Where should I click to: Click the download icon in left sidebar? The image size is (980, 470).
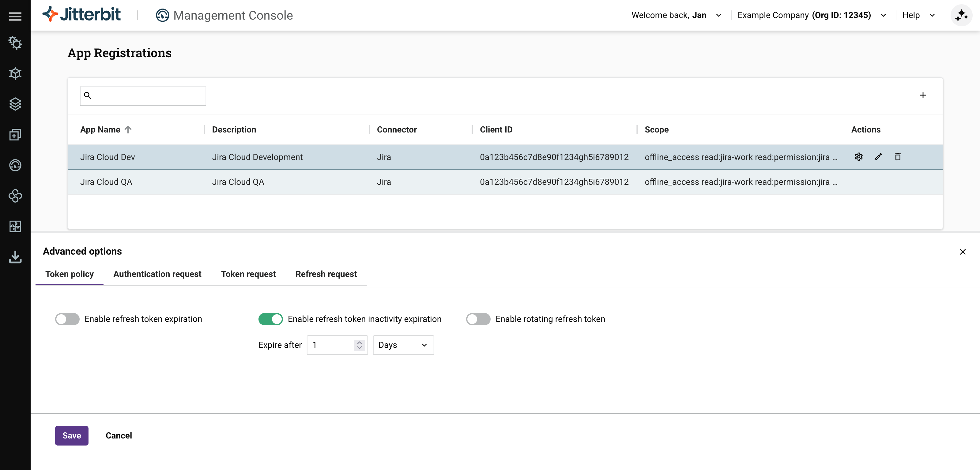pyautogui.click(x=15, y=257)
